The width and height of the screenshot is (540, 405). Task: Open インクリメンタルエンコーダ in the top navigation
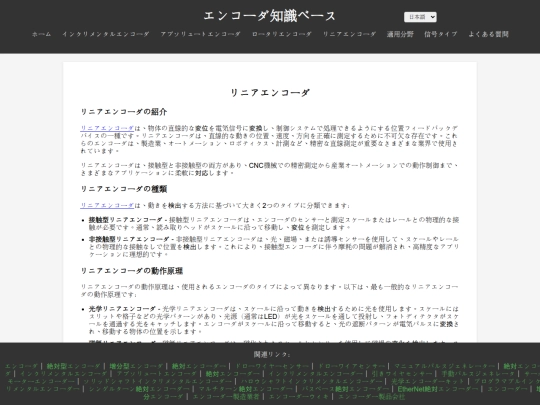106,34
